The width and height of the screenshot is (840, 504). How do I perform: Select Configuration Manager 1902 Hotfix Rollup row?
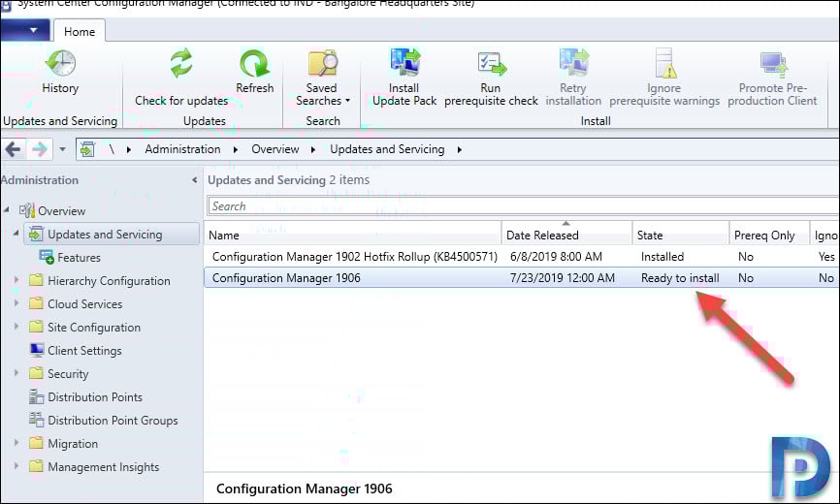(x=521, y=256)
